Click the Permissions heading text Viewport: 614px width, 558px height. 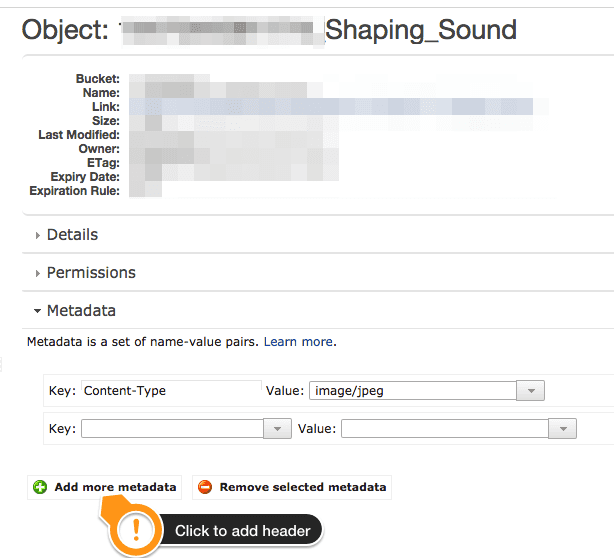[x=91, y=273]
